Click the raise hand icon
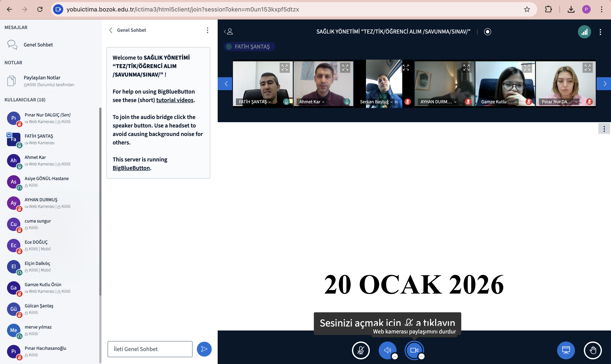The height and width of the screenshot is (364, 611). point(593,350)
